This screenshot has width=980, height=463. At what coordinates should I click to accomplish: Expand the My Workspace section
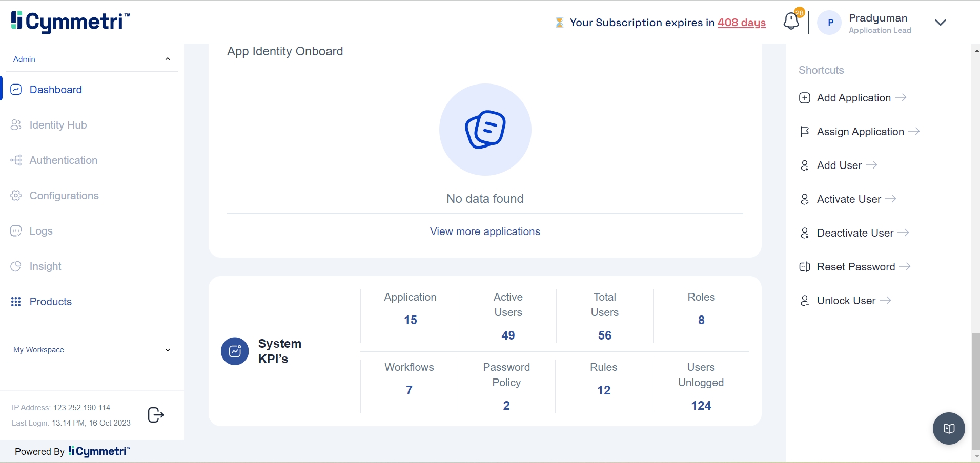(168, 350)
